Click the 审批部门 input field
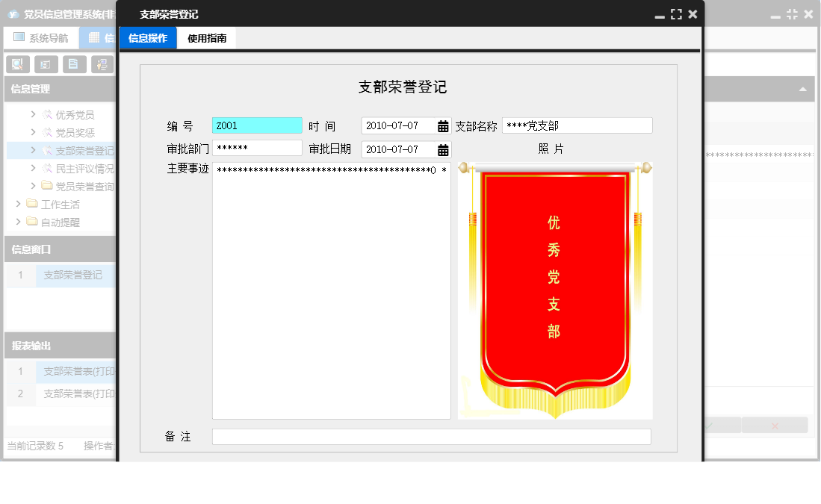This screenshot has width=821, height=504. 257,148
